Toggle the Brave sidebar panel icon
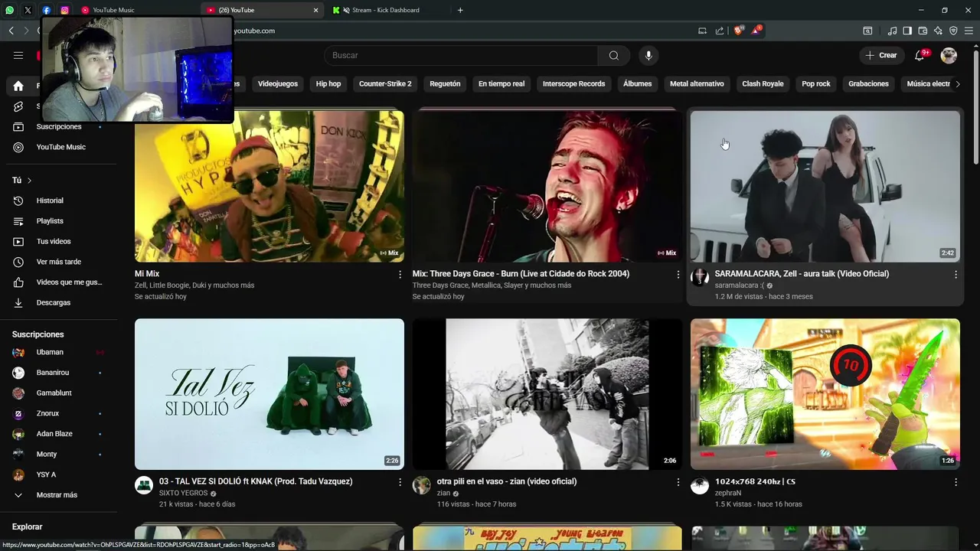Image resolution: width=980 pixels, height=551 pixels. [x=907, y=31]
